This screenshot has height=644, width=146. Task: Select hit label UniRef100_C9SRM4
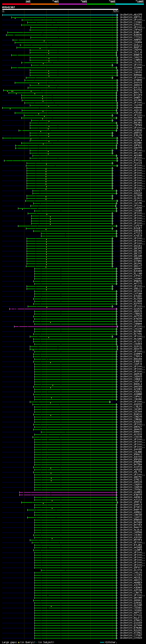(131, 42)
